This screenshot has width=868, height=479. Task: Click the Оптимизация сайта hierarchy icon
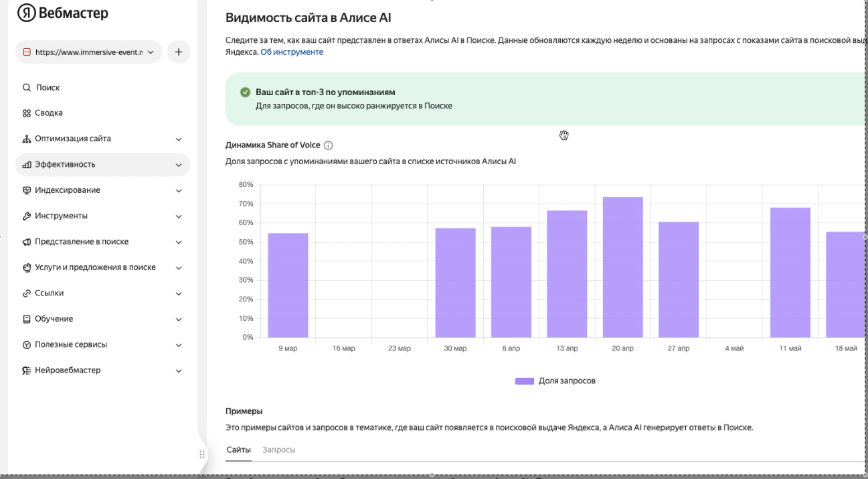click(x=27, y=139)
